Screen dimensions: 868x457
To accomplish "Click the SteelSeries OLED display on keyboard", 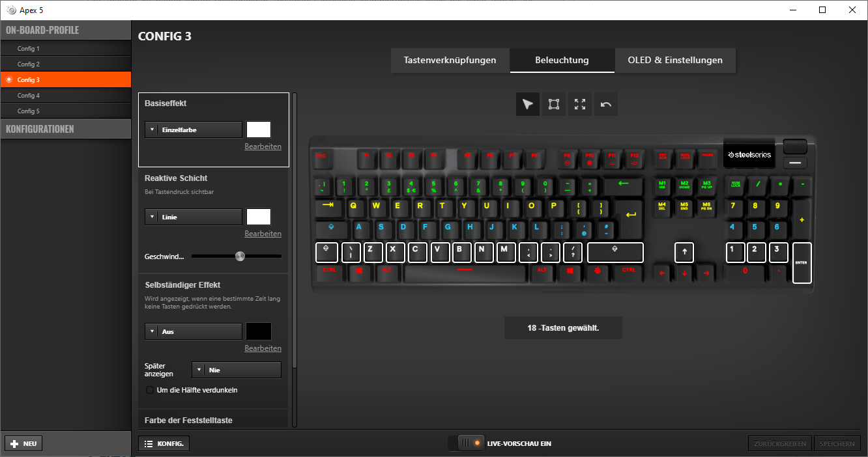I will point(749,154).
